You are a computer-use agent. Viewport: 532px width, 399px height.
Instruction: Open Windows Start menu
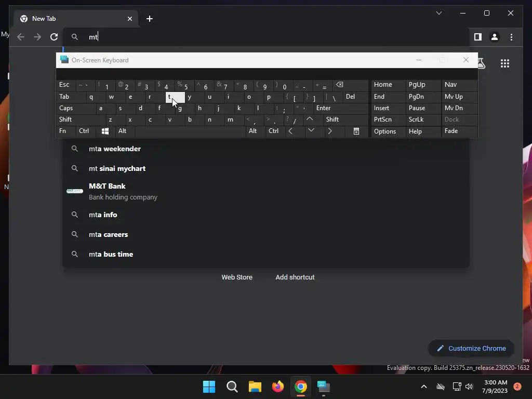point(209,387)
